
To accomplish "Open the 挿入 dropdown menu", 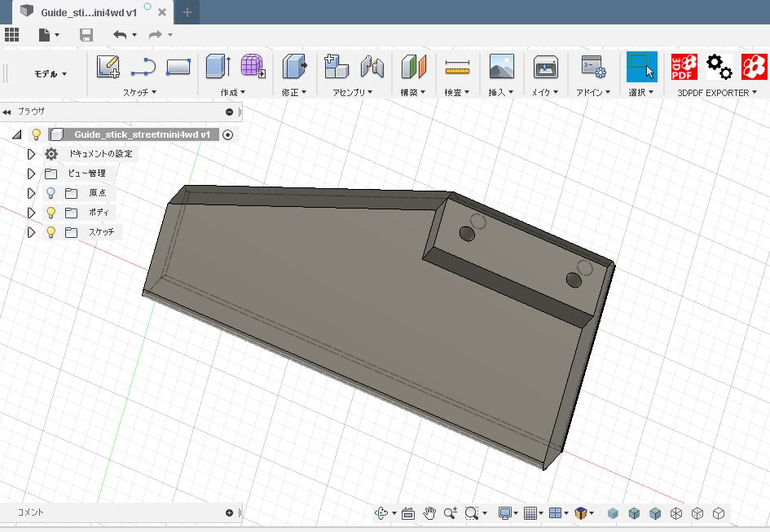I will [500, 92].
